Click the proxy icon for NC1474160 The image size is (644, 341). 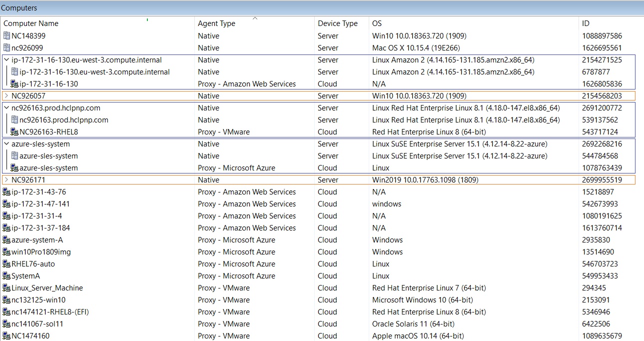coord(6,336)
